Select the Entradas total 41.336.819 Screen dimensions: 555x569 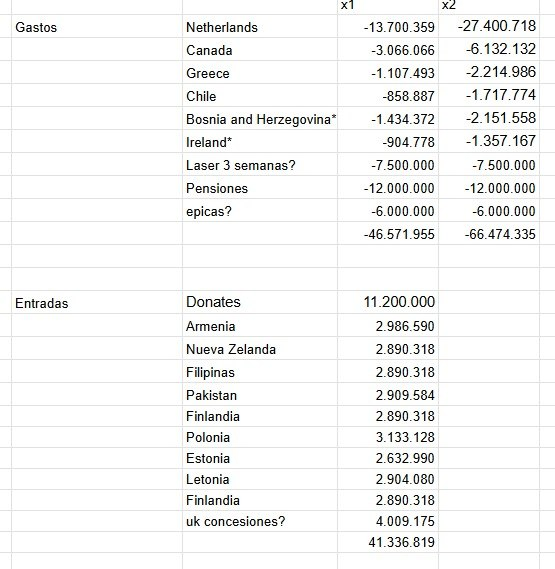[388, 542]
